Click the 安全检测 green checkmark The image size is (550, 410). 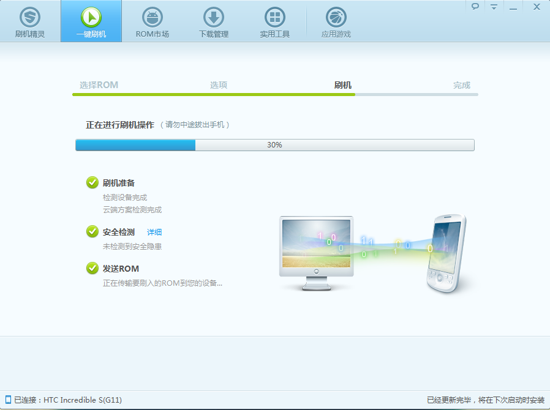tap(92, 231)
